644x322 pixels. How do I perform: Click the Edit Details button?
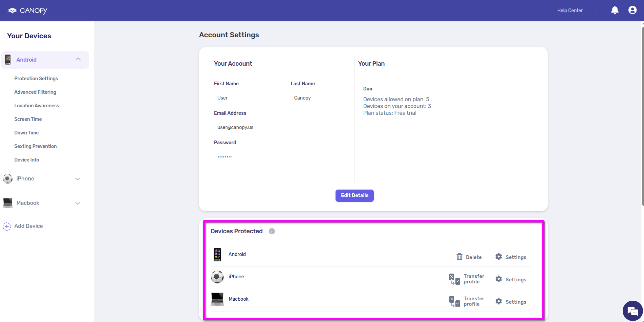click(x=355, y=195)
